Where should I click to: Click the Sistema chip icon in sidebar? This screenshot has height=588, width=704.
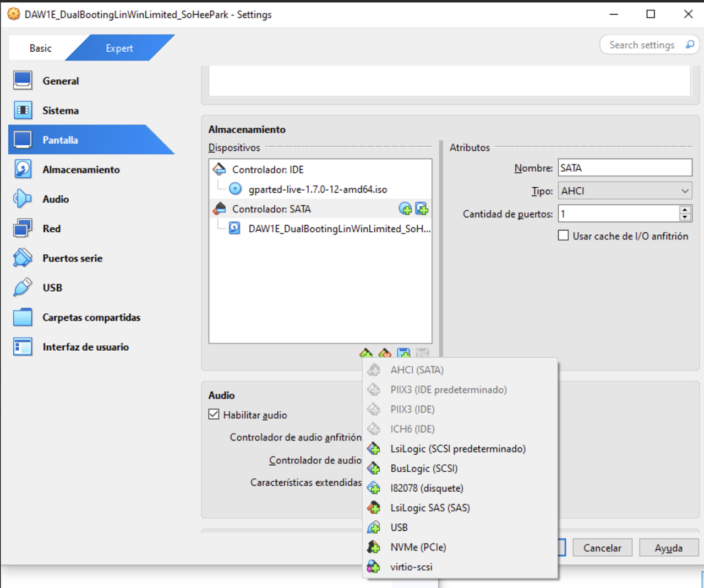pos(23,111)
